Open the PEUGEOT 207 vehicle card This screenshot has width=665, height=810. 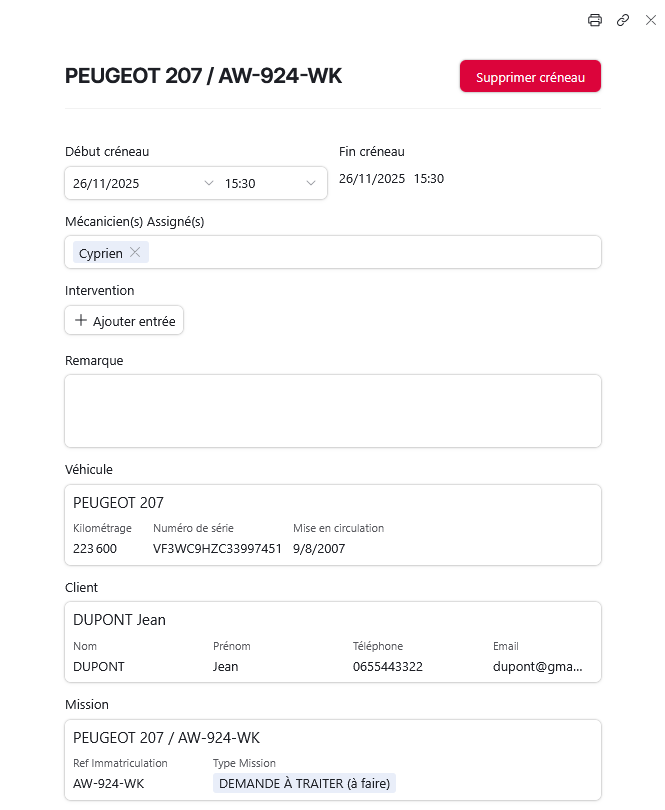tap(332, 503)
